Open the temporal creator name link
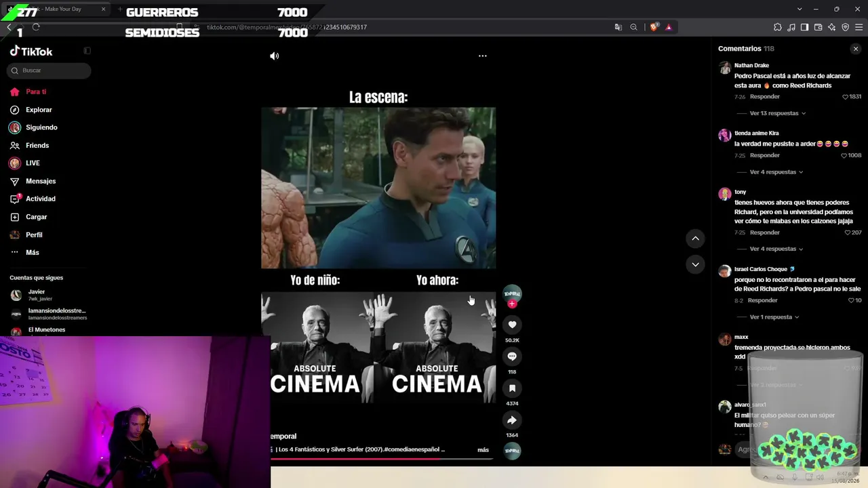Image resolution: width=868 pixels, height=488 pixels. tap(283, 436)
